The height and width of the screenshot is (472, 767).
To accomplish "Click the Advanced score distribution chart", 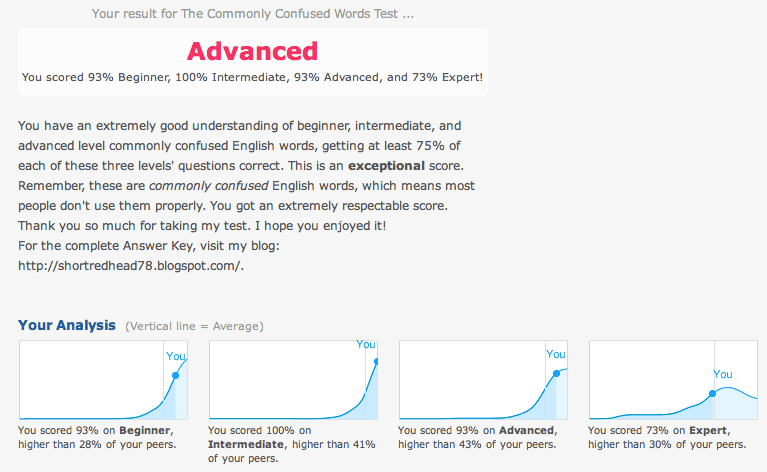I will pos(483,380).
